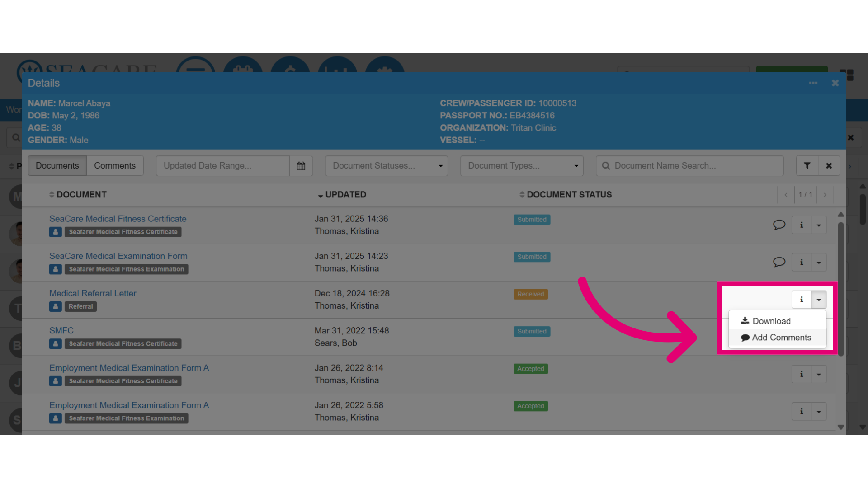Choose Add Comments from the dropdown menu
The height and width of the screenshot is (488, 868).
point(777,338)
